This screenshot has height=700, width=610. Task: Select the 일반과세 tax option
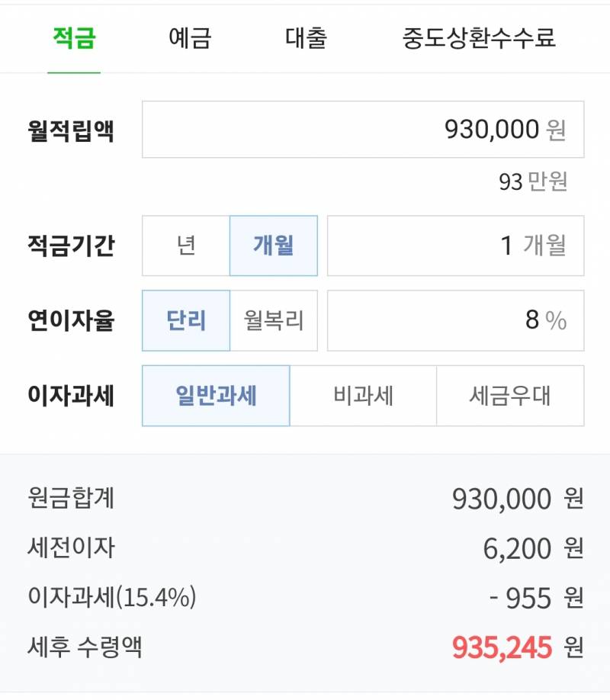(x=216, y=397)
